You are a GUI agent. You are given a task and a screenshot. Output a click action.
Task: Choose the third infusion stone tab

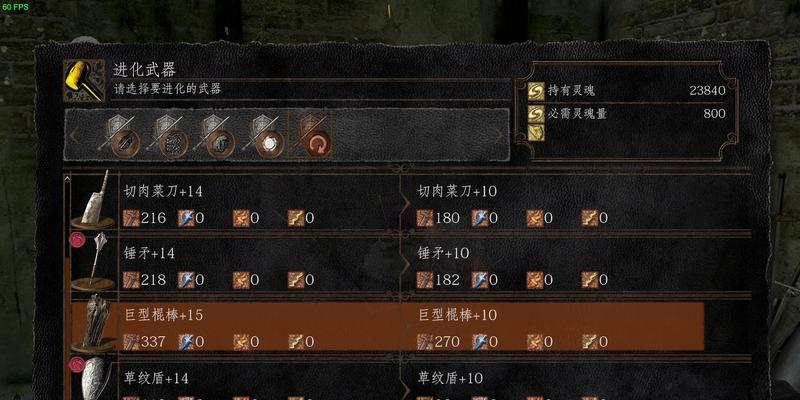(216, 135)
